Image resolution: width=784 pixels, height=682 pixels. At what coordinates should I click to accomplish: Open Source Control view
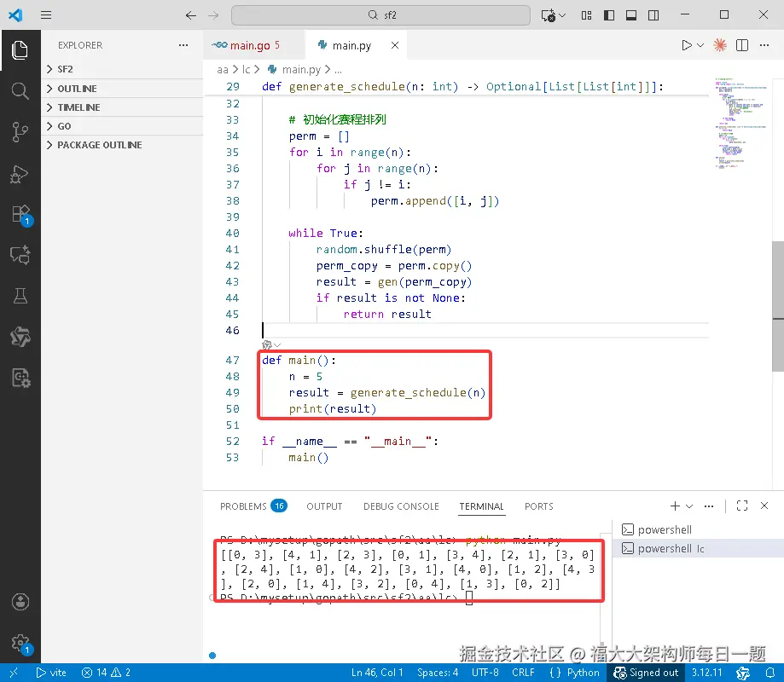(x=20, y=132)
